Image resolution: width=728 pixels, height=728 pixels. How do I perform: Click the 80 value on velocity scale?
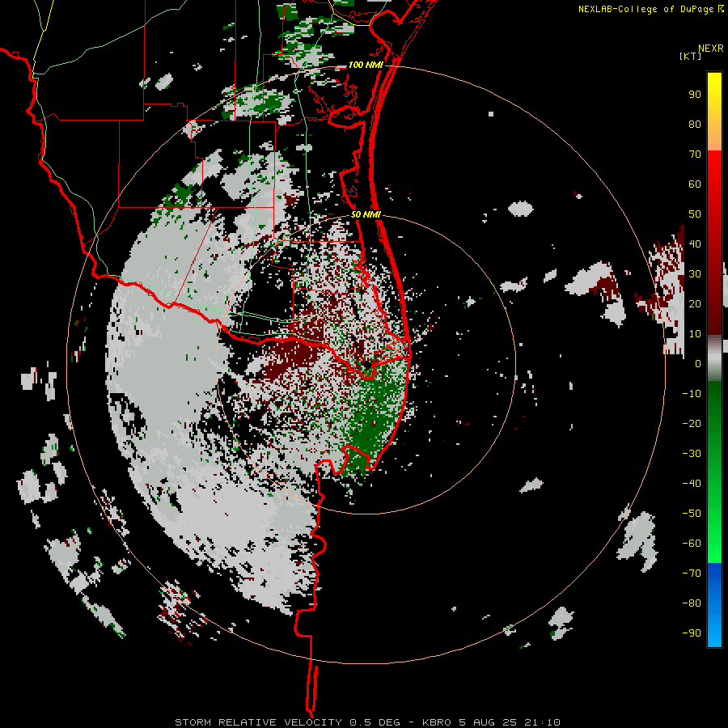(695, 125)
